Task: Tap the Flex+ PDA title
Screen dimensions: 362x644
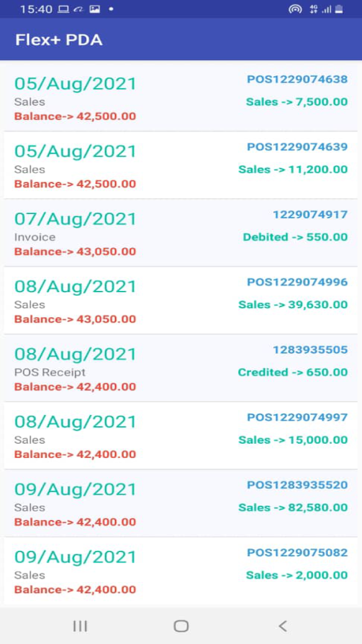Action: pyautogui.click(x=59, y=40)
